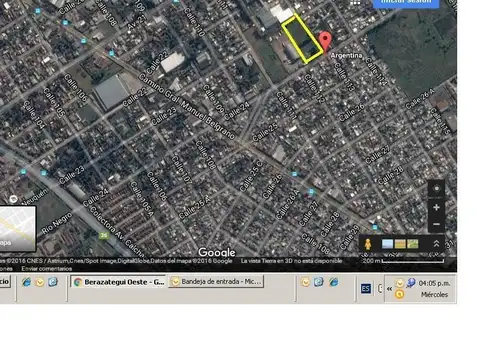This screenshot has height=360, width=480.
Task: Click yellow icon left of second taskbar group
Action: [305, 282]
